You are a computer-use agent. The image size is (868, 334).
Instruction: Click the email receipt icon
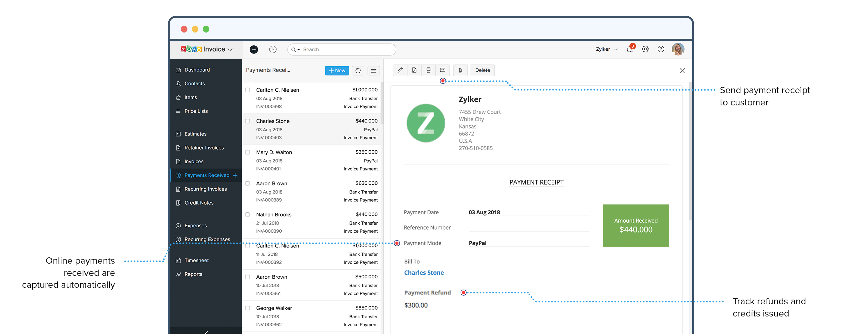[442, 70]
